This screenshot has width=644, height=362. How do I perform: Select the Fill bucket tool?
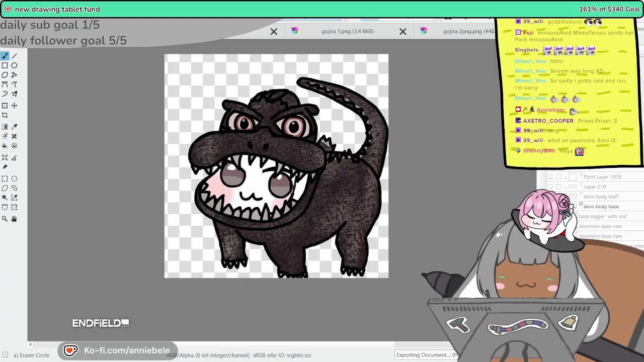(x=5, y=146)
